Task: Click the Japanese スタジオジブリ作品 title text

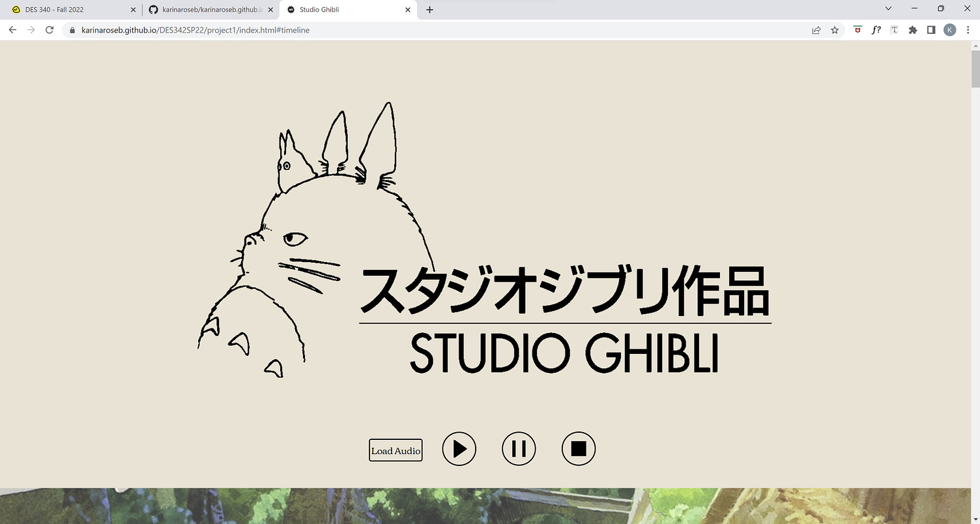Action: click(x=564, y=290)
